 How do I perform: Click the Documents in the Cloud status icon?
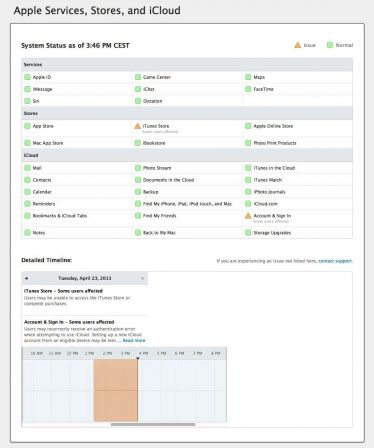(x=138, y=180)
